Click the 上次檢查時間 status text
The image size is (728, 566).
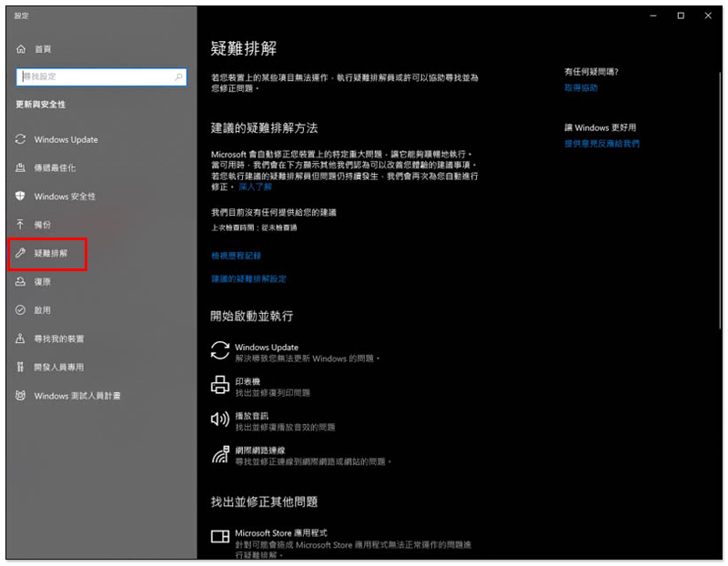254,227
